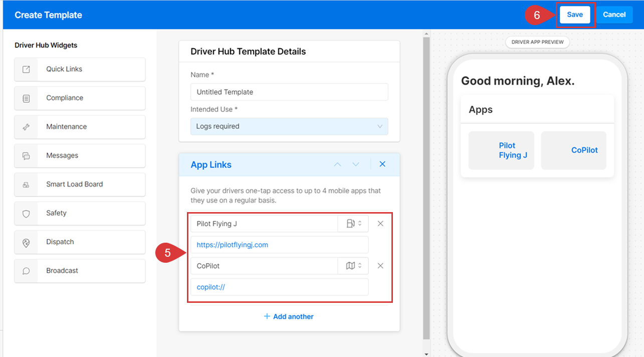Click the Good morning, Alex. greeting
Viewport: 644px width, 357px height.
click(518, 81)
